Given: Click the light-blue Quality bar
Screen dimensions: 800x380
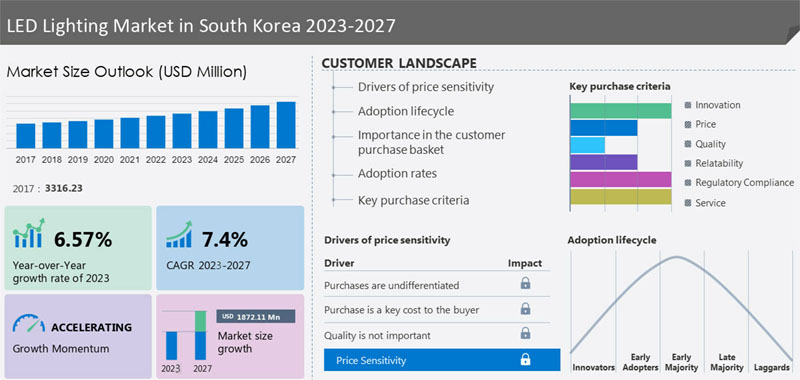Looking at the screenshot, I should point(587,145).
